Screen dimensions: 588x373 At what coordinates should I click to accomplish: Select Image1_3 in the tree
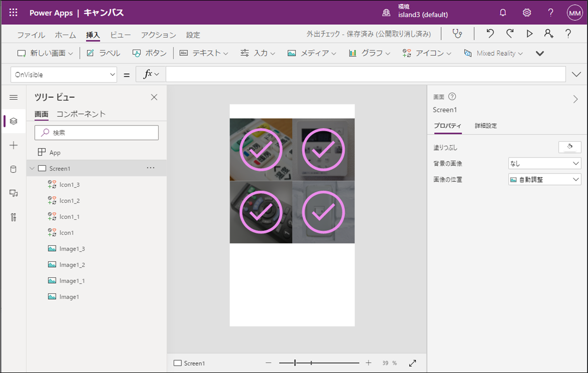click(72, 249)
